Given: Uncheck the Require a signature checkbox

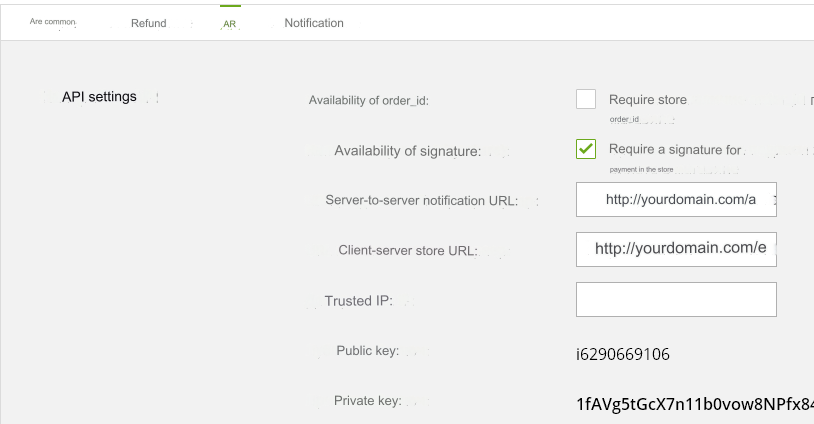Looking at the screenshot, I should tap(586, 149).
